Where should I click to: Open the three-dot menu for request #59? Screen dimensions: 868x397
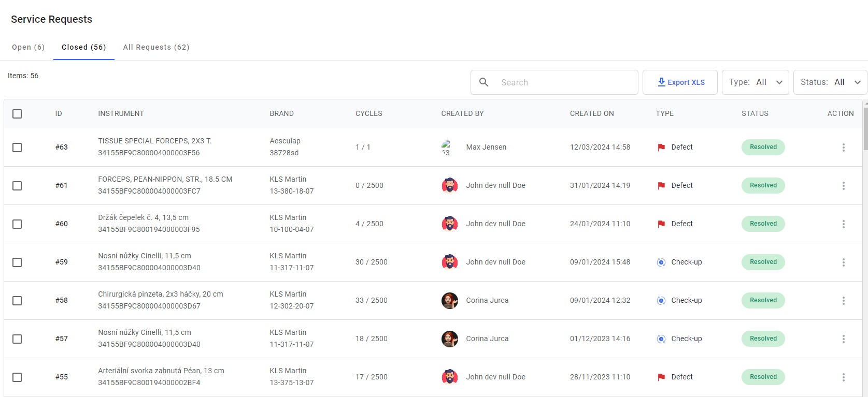click(843, 262)
